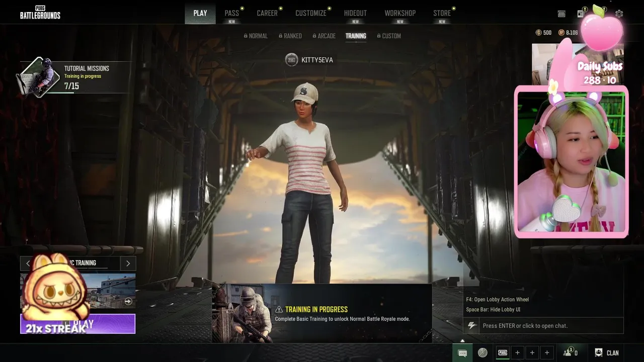Click the last plus slot button
644x362 pixels.
pyautogui.click(x=547, y=353)
